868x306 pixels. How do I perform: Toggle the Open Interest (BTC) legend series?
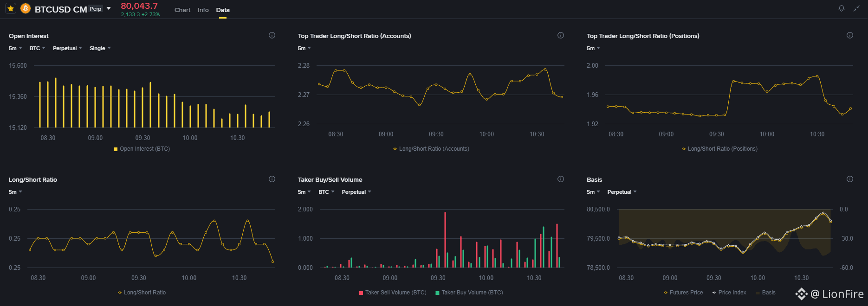pyautogui.click(x=142, y=149)
